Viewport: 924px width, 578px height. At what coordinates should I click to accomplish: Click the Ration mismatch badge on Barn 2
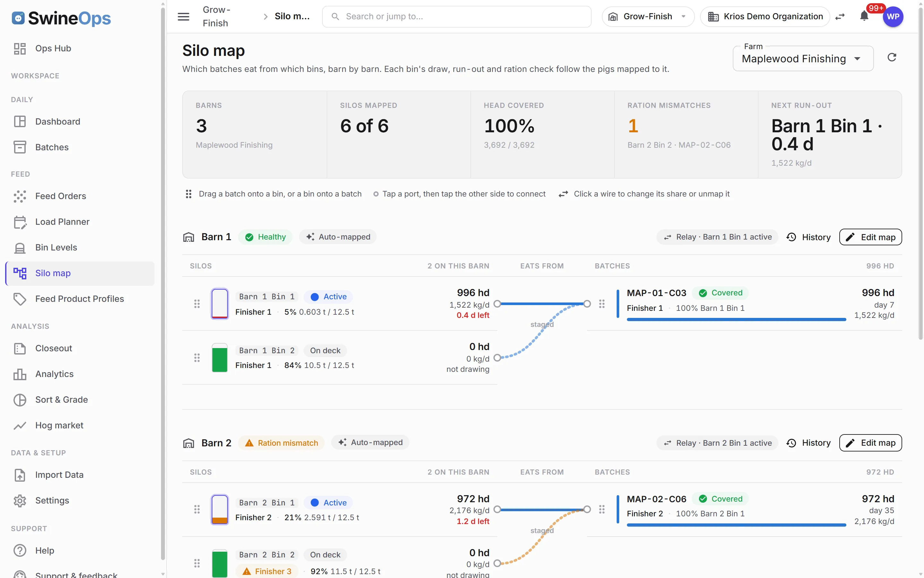[281, 443]
